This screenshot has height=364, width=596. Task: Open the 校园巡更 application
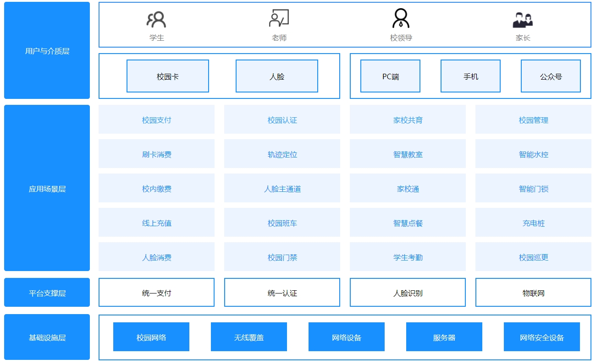tap(533, 257)
